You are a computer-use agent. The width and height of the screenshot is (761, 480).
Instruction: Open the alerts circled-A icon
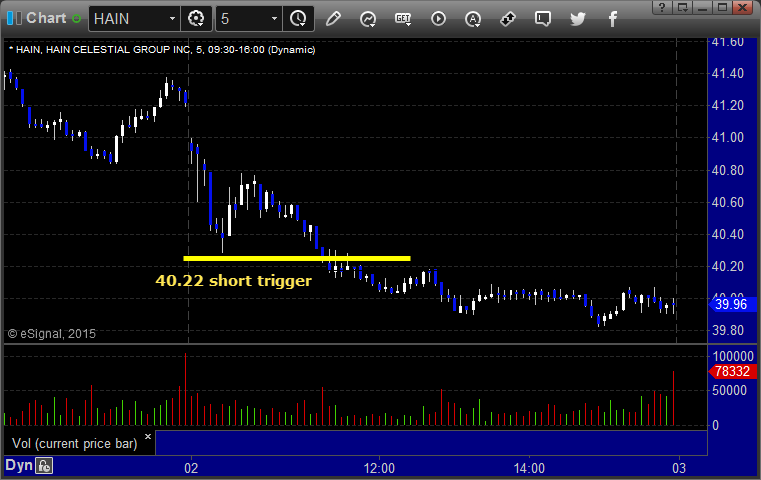click(x=473, y=19)
